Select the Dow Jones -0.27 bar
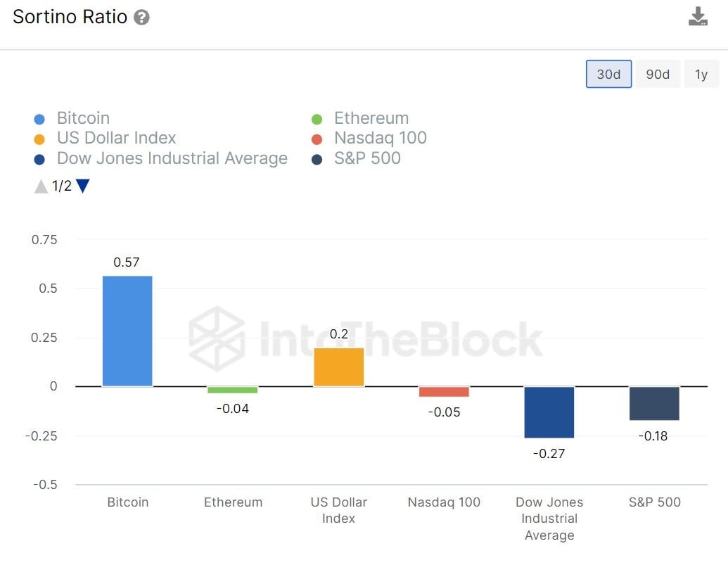728x565 pixels. (x=549, y=412)
